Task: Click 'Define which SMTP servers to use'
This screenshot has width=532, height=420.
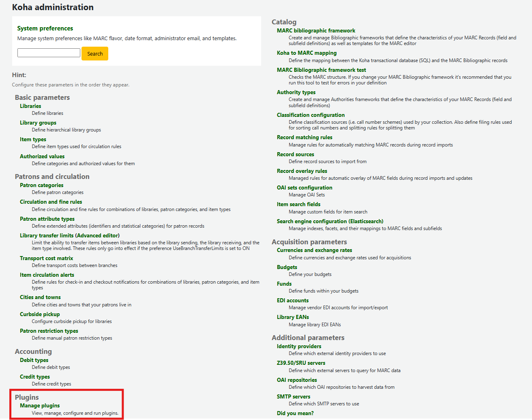Action: (x=324, y=404)
